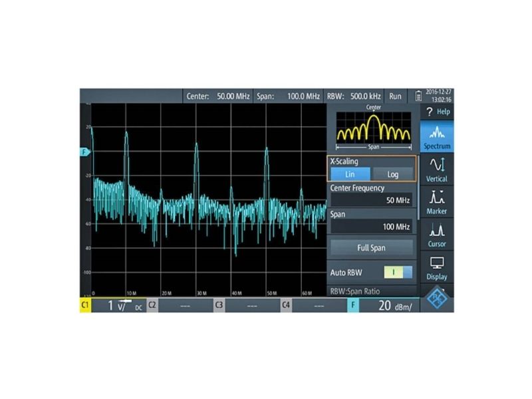Edit the Span 100 MHz field
The width and height of the screenshot is (532, 399).
tap(372, 226)
